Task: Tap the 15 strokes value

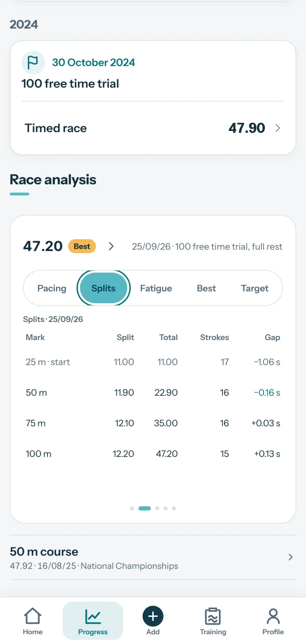Action: (x=224, y=454)
